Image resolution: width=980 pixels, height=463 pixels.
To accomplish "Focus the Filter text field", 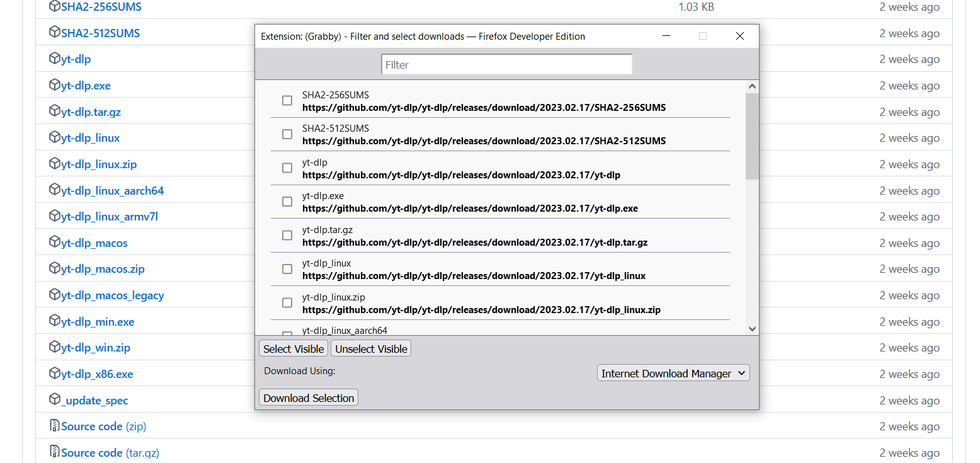I will pyautogui.click(x=506, y=65).
